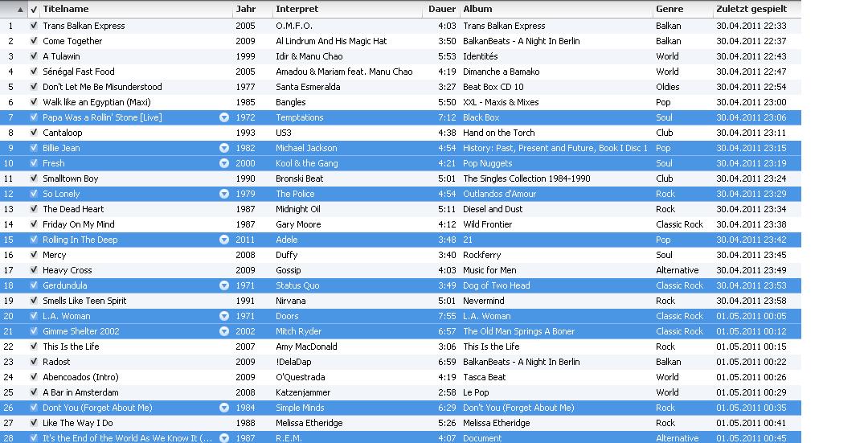The width and height of the screenshot is (868, 443).
Task: Open arrow menu for Fresh
Action: click(224, 163)
